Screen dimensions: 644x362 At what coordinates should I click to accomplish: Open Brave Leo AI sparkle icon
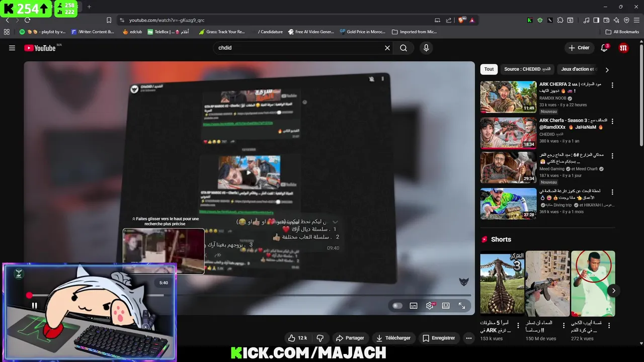616,20
